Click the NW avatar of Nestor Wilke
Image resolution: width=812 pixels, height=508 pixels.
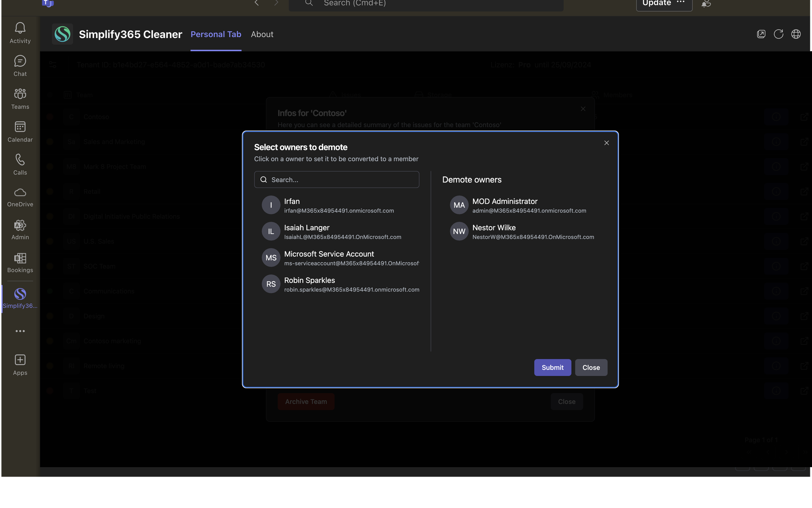click(459, 232)
